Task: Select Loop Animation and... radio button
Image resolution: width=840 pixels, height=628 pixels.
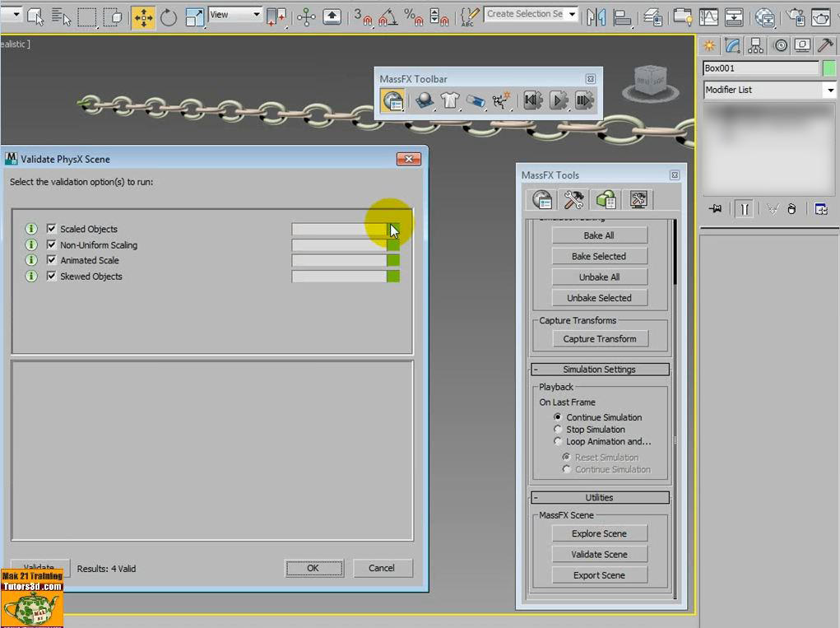Action: (558, 441)
